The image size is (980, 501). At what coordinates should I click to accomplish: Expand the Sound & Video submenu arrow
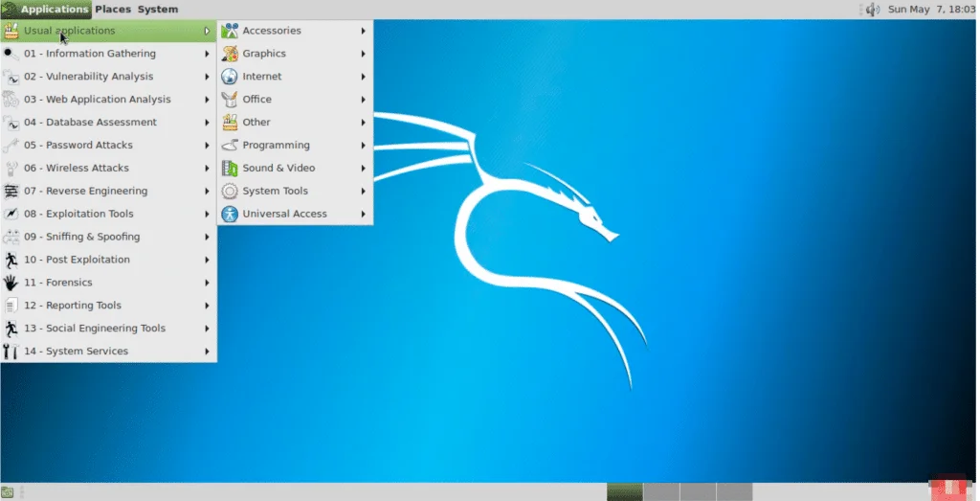(363, 169)
